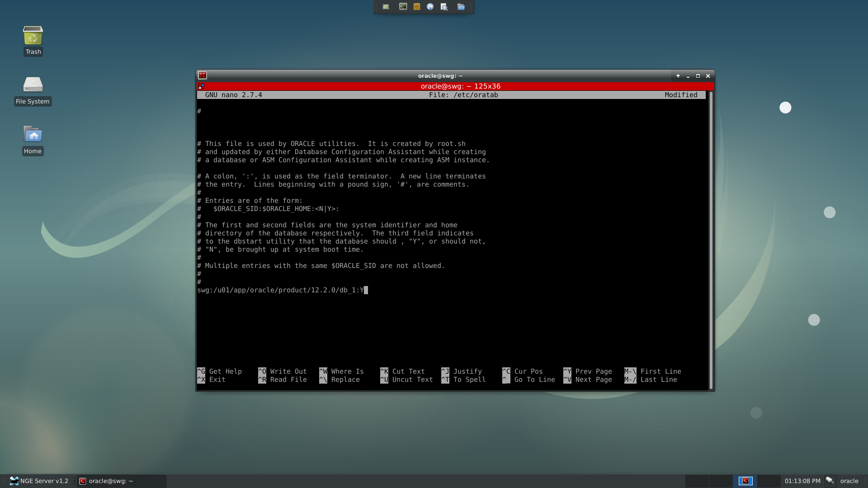Click the oracle user name in panel
The height and width of the screenshot is (488, 868).
849,481
